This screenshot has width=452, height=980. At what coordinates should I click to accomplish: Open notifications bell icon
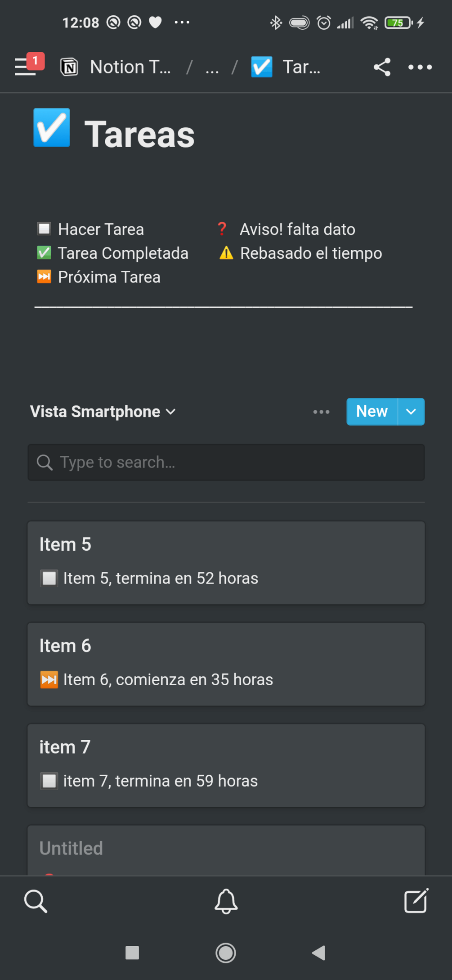click(226, 901)
